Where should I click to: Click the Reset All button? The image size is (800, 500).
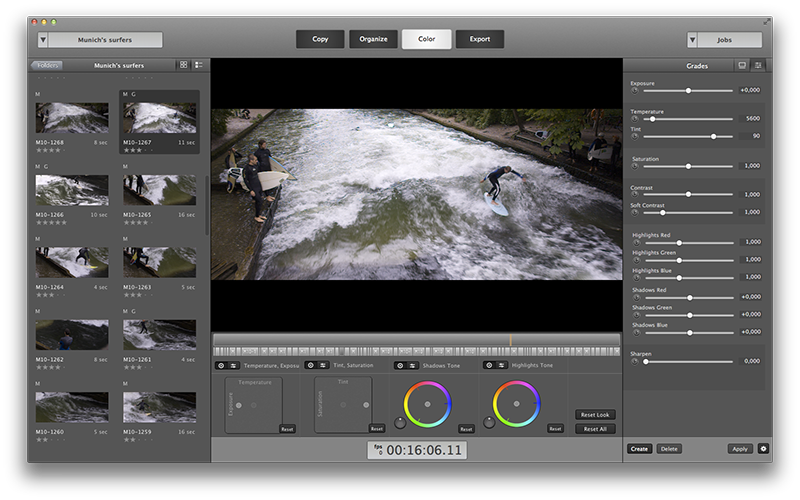[x=595, y=429]
